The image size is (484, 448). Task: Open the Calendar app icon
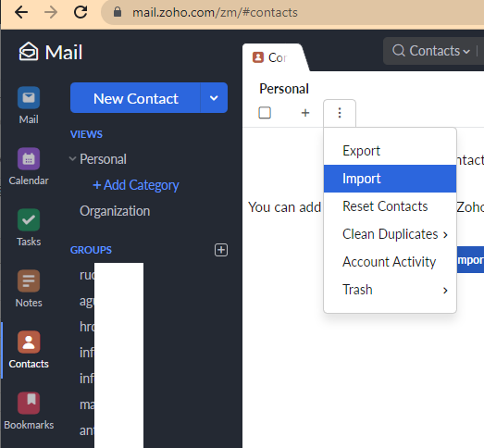29,158
